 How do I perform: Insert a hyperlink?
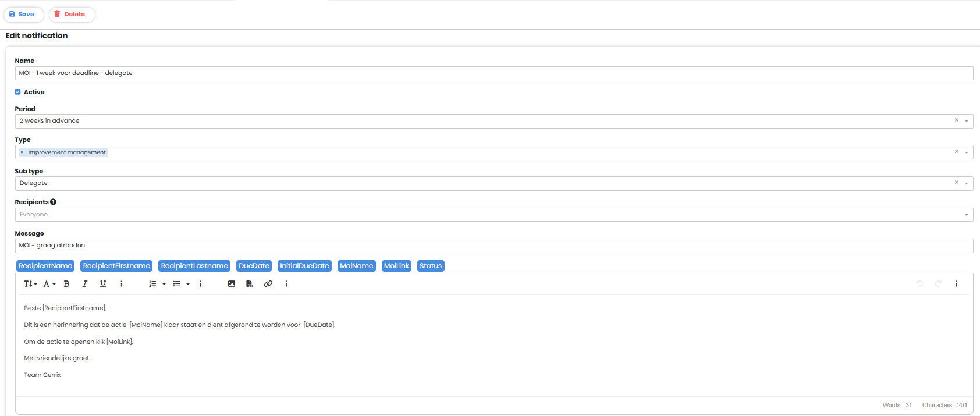pos(268,284)
